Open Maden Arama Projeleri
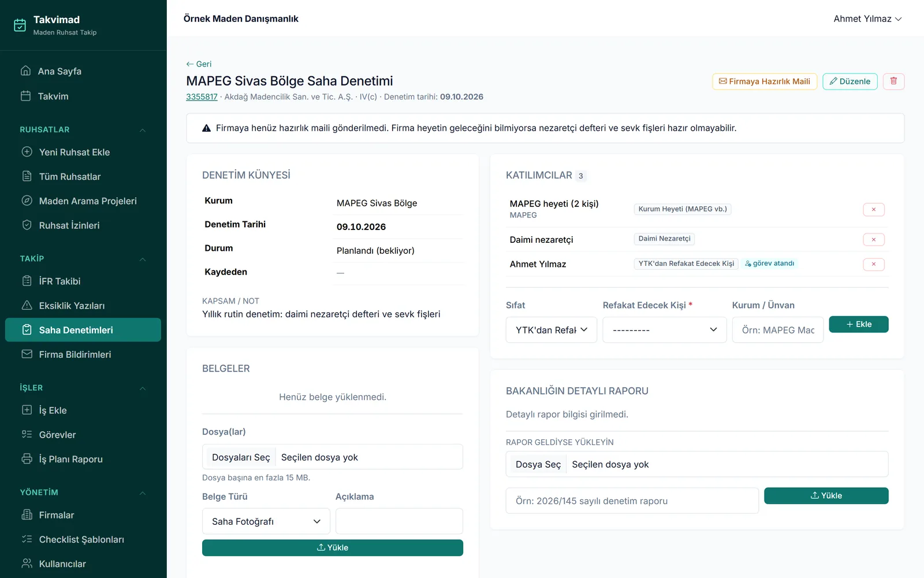Image resolution: width=924 pixels, height=578 pixels. 83,201
